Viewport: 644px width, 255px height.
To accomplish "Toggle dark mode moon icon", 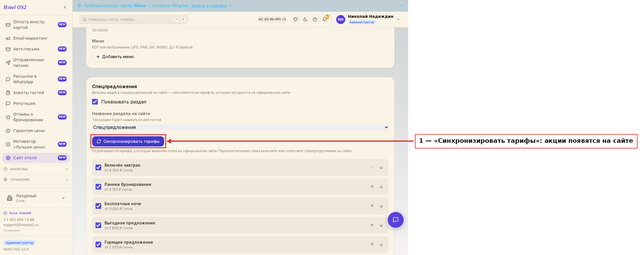I will click(x=305, y=19).
